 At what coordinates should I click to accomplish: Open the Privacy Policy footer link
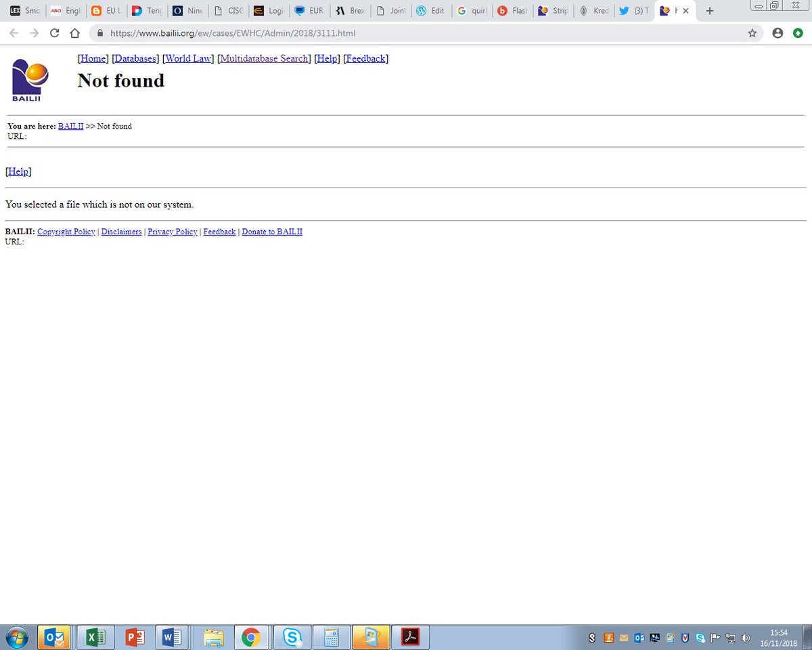click(x=173, y=232)
